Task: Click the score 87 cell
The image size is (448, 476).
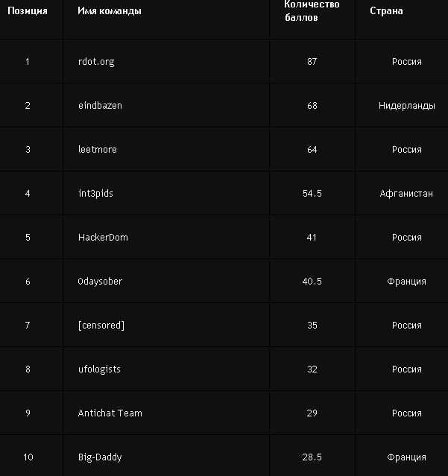Action: [312, 62]
